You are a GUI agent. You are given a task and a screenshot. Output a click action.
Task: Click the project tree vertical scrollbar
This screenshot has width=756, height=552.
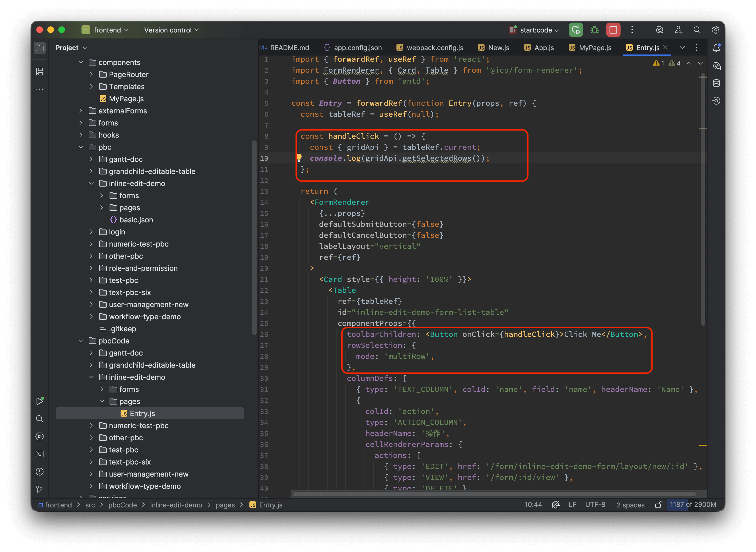(254, 237)
